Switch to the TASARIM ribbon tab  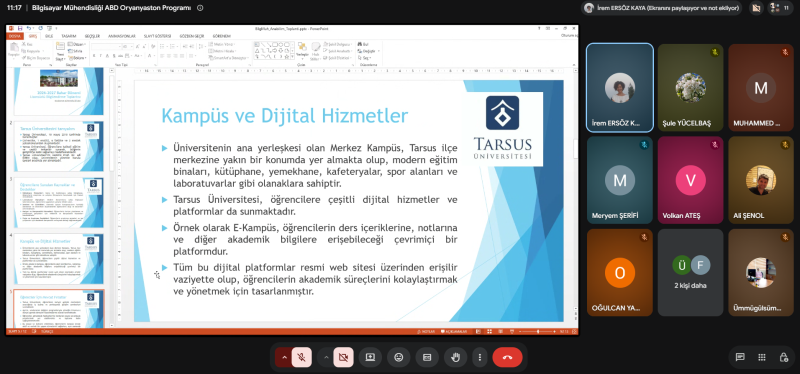pyautogui.click(x=69, y=36)
